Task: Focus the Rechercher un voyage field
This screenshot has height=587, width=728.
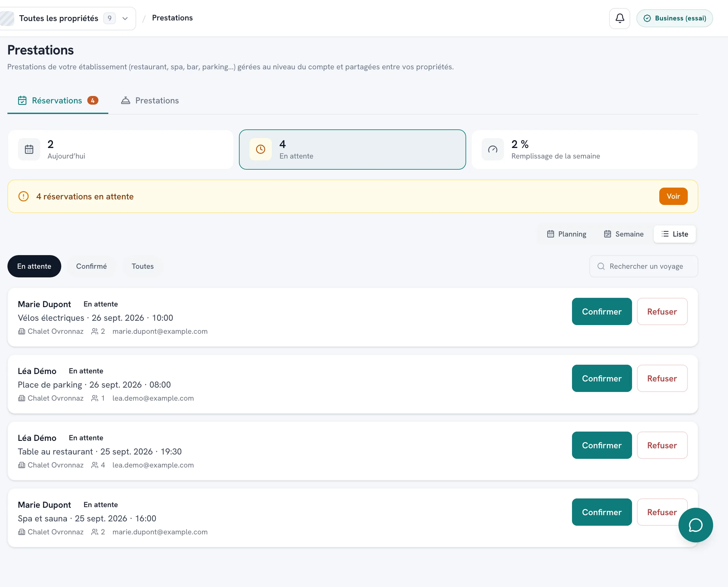Action: click(643, 266)
